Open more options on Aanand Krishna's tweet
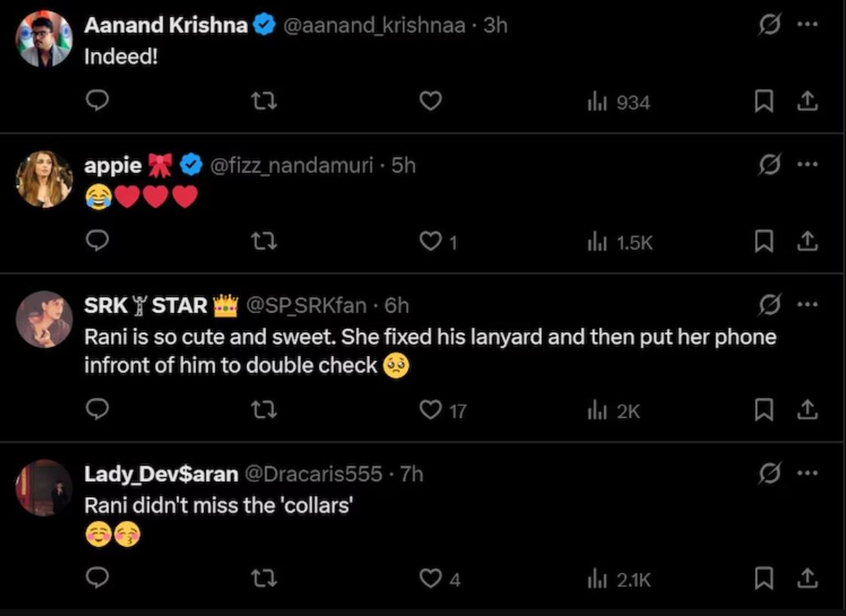 click(x=807, y=24)
